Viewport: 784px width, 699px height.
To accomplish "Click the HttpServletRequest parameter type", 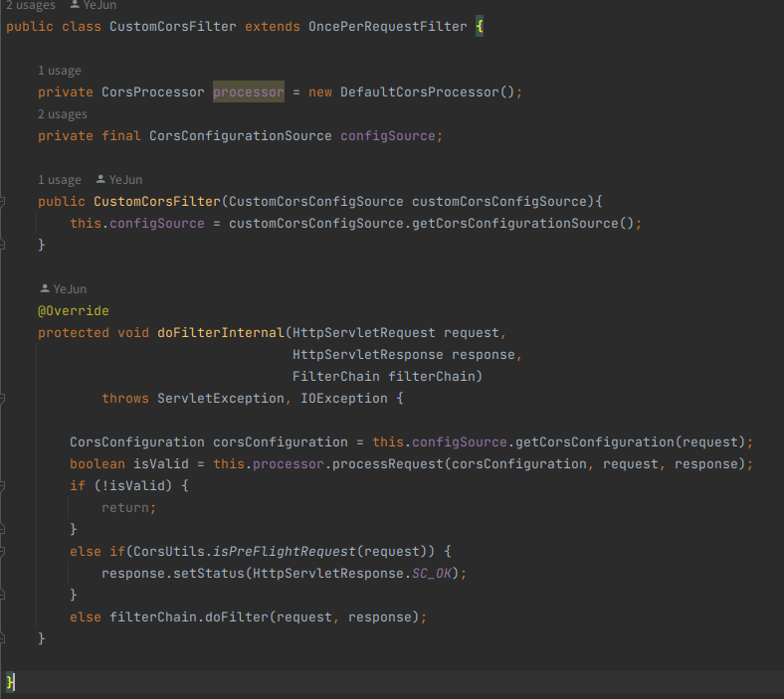I will (363, 333).
